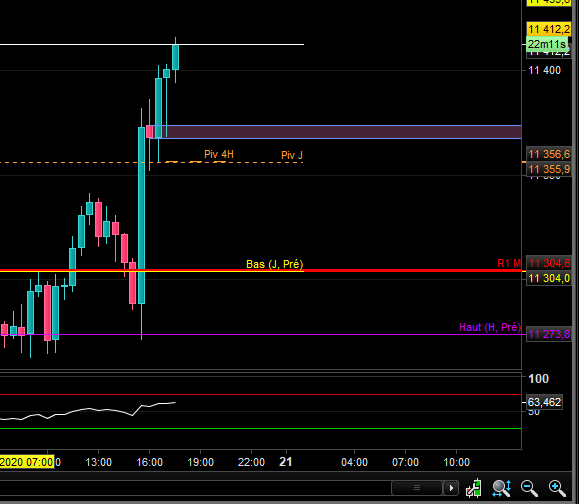Click the 11 356,6 orange price tag
Image resolution: width=579 pixels, height=504 pixels.
[x=549, y=154]
